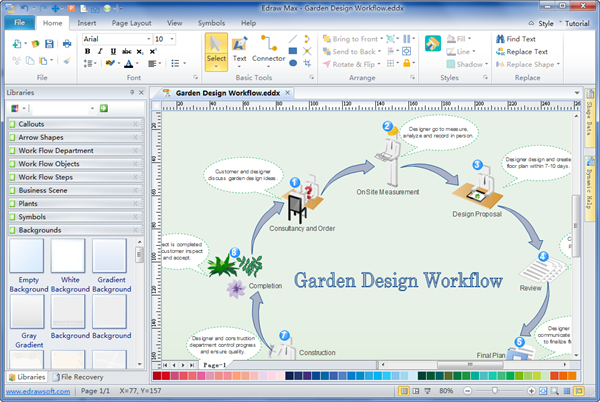This screenshot has width=600, height=402.
Task: Click the green add library arrow icon
Action: point(103,107)
